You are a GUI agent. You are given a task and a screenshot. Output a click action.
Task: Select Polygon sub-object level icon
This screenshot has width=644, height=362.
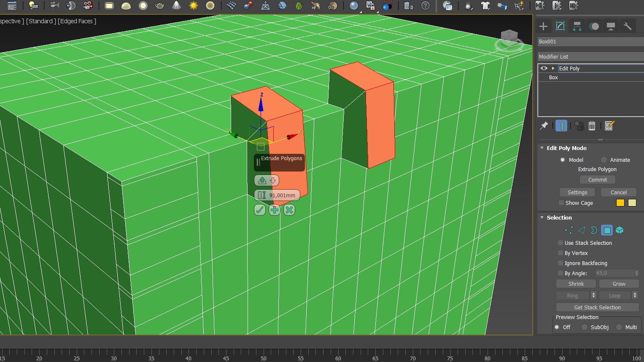(607, 230)
